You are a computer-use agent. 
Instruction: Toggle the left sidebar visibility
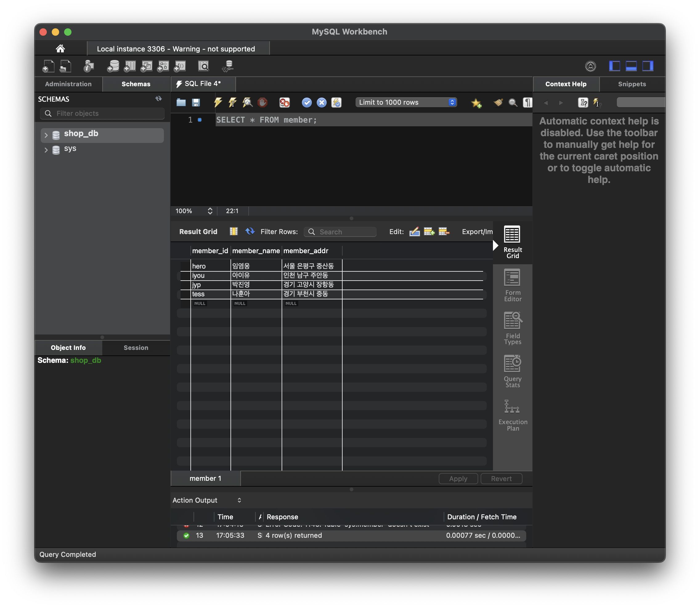point(614,66)
